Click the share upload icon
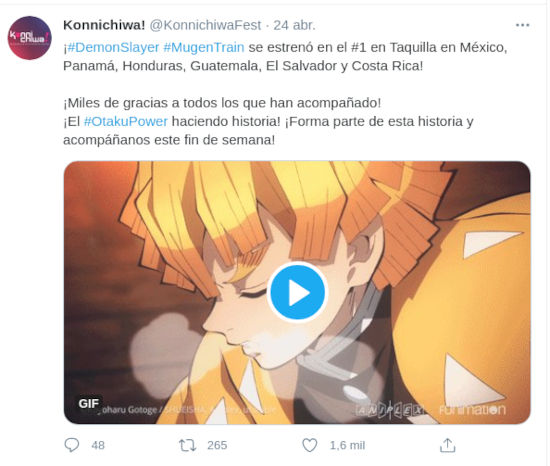The image size is (550, 466). [x=448, y=445]
